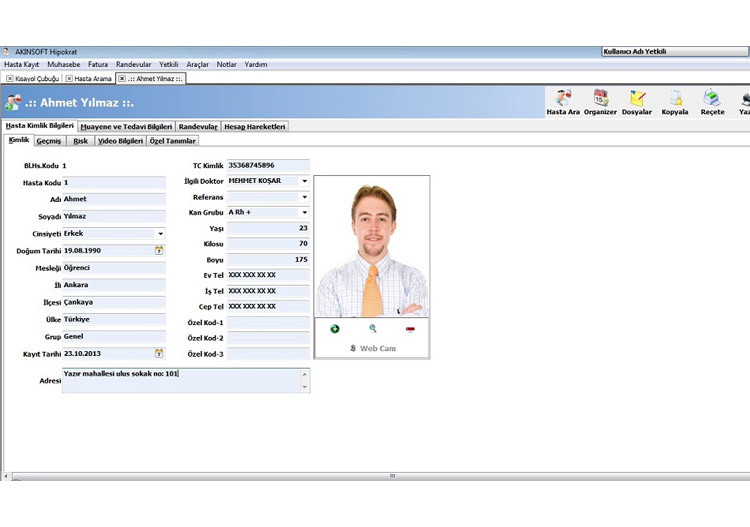Screen dimensions: 750x527
Task: Click the green add photo icon
Action: point(335,329)
